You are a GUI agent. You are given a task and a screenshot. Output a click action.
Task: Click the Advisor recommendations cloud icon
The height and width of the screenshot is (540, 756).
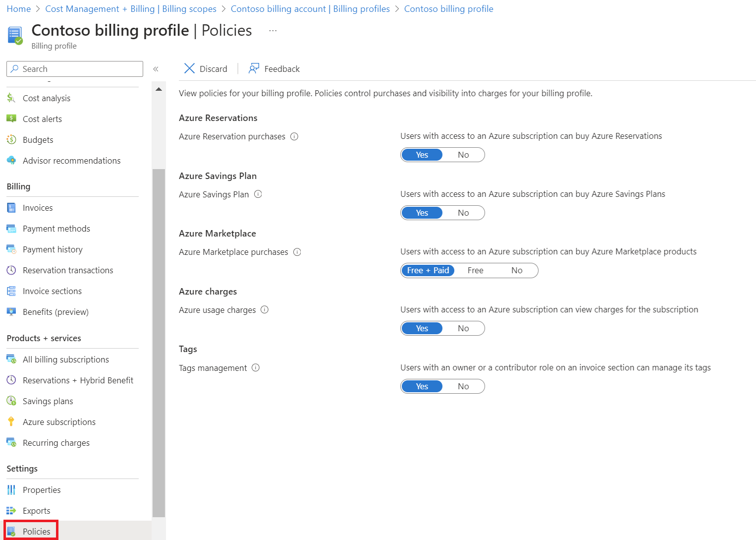11,161
